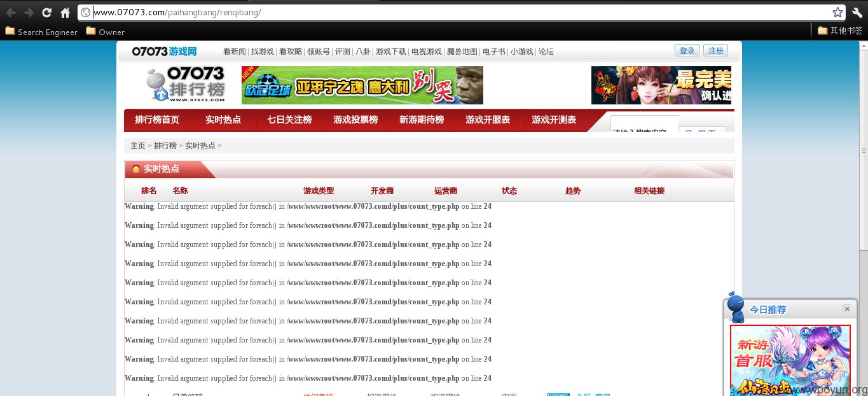This screenshot has height=396, width=868.
Task: Open the 看新闻 top link
Action: [x=235, y=52]
